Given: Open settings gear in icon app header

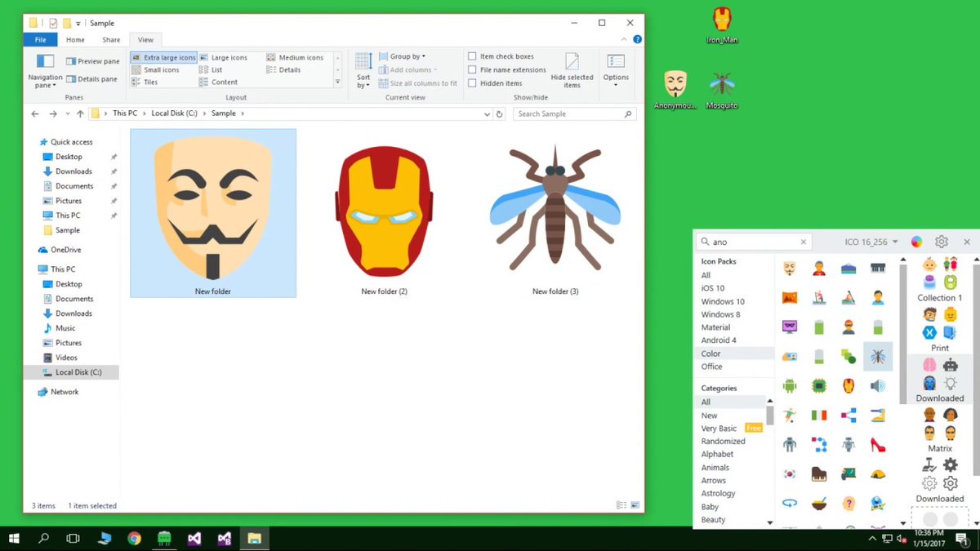Looking at the screenshot, I should pyautogui.click(x=942, y=242).
